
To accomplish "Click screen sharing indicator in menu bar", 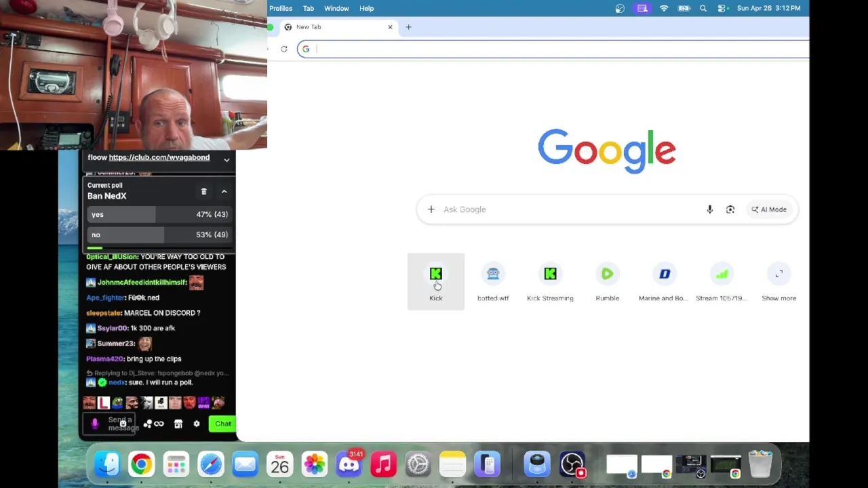I will (x=642, y=8).
